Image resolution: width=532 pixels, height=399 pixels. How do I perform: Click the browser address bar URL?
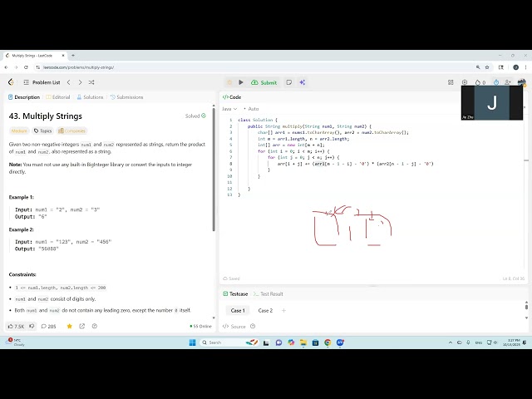(79, 67)
